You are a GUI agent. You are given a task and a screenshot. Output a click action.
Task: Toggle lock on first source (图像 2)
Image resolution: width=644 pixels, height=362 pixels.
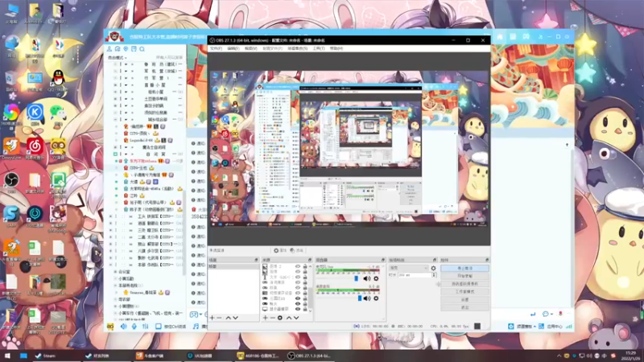point(305,267)
